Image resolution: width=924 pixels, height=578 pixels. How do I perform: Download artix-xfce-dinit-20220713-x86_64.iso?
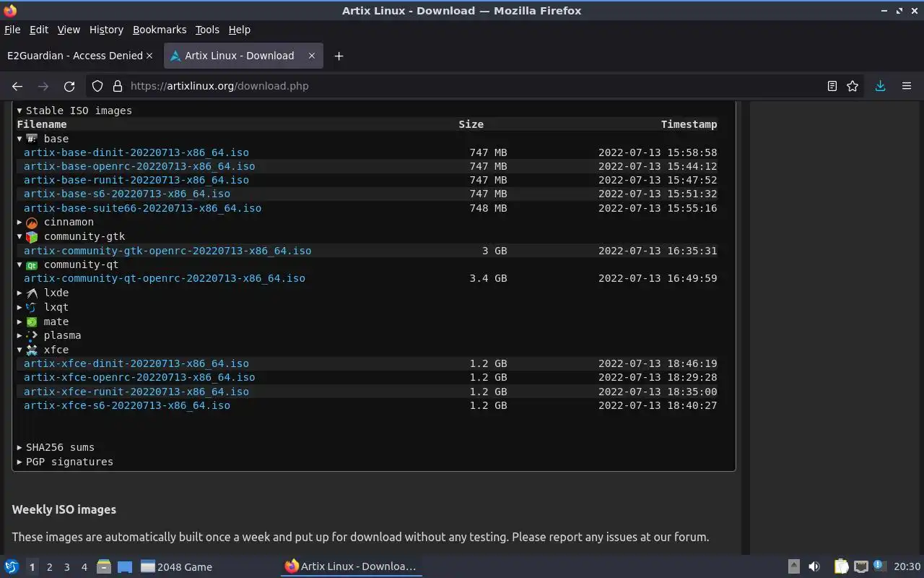click(x=136, y=363)
